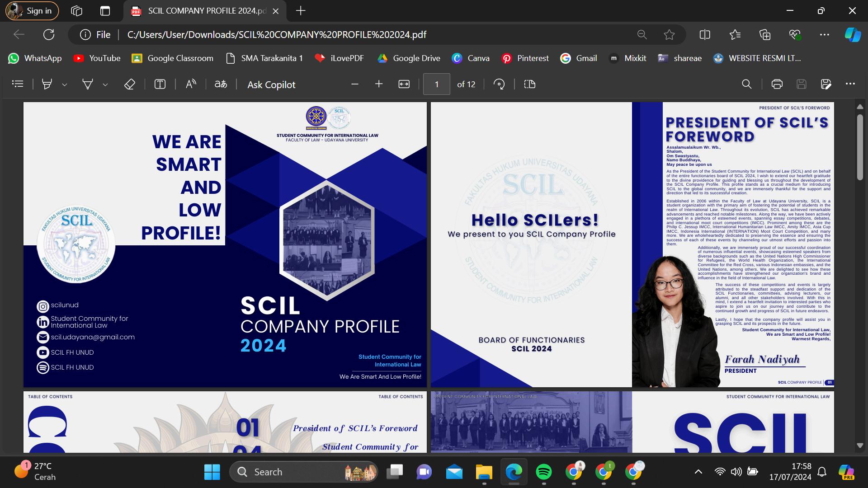
Task: Toggle Fit to width view
Action: 404,84
